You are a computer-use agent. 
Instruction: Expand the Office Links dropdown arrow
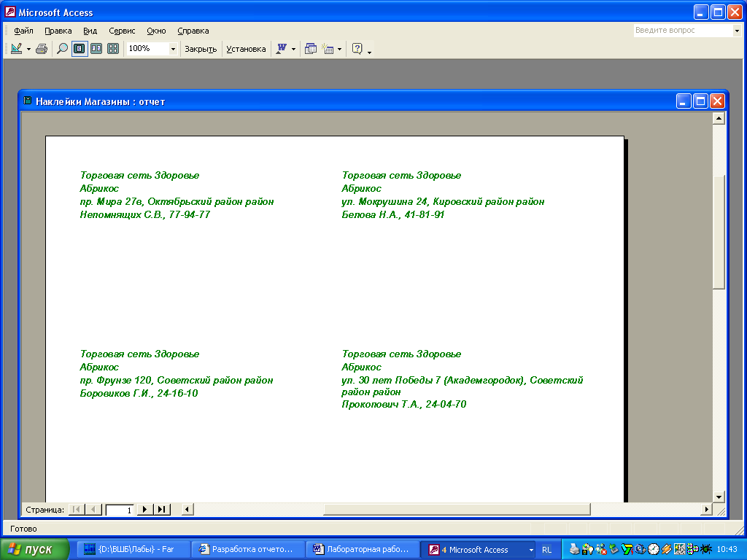(x=293, y=49)
